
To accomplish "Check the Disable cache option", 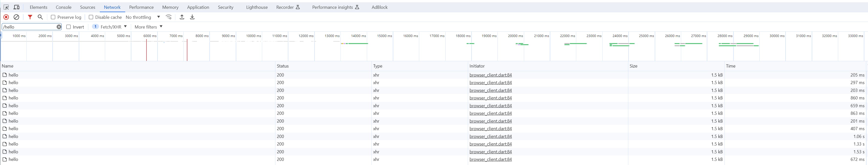I will (x=91, y=17).
